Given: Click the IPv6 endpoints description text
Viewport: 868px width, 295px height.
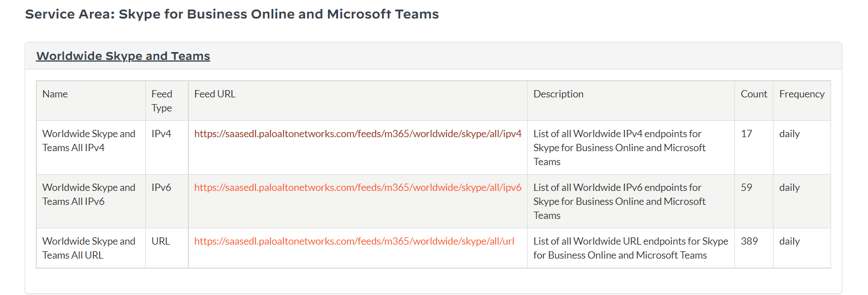Looking at the screenshot, I should pos(620,202).
